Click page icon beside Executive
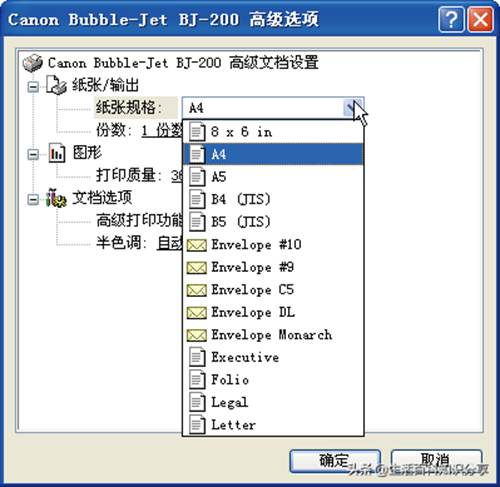The width and height of the screenshot is (500, 487). 197,357
